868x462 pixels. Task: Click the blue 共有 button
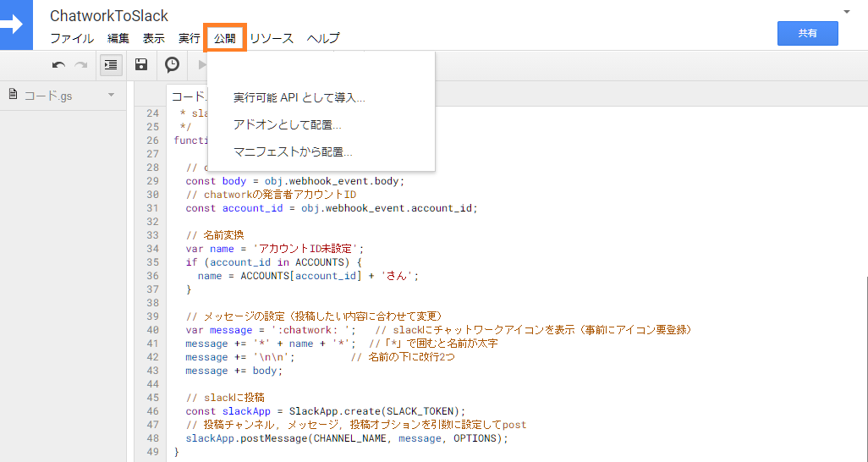pos(807,33)
